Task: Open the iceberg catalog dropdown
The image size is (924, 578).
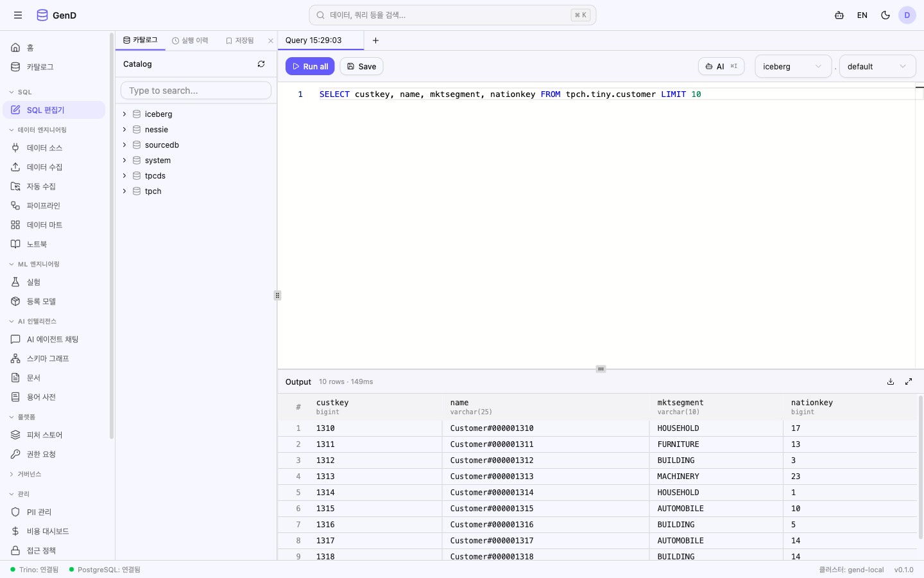Action: click(x=793, y=66)
